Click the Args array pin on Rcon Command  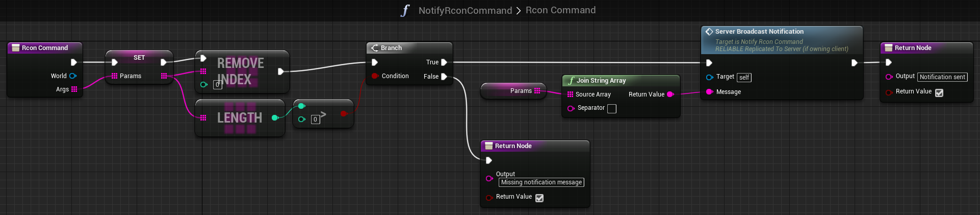[74, 89]
